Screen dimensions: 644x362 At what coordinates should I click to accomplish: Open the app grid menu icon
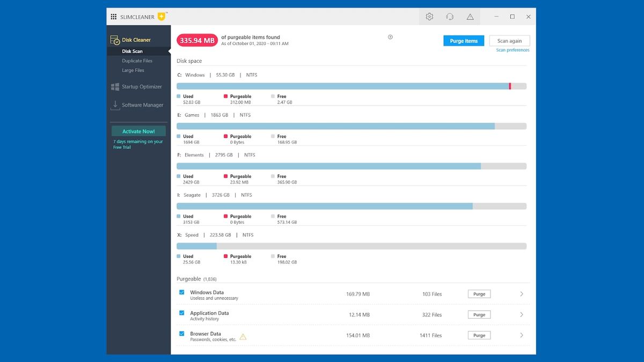[x=114, y=17]
